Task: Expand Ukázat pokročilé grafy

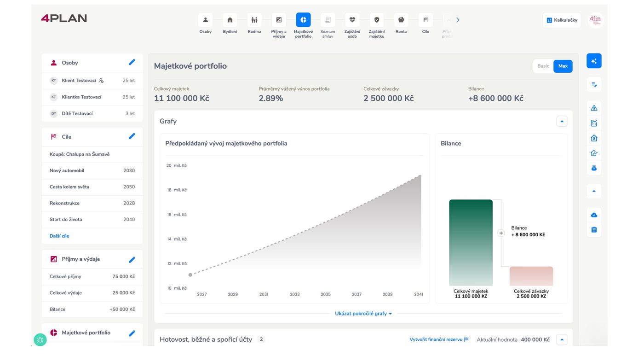Action: point(363,313)
